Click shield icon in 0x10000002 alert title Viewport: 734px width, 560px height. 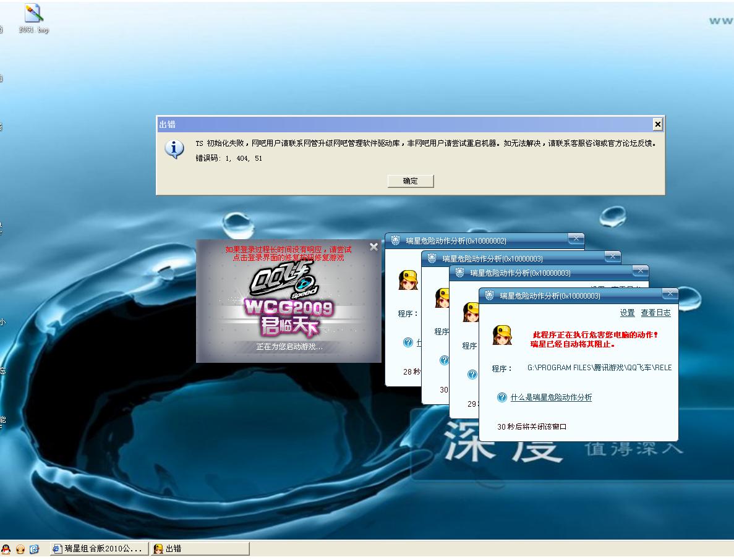click(x=396, y=240)
